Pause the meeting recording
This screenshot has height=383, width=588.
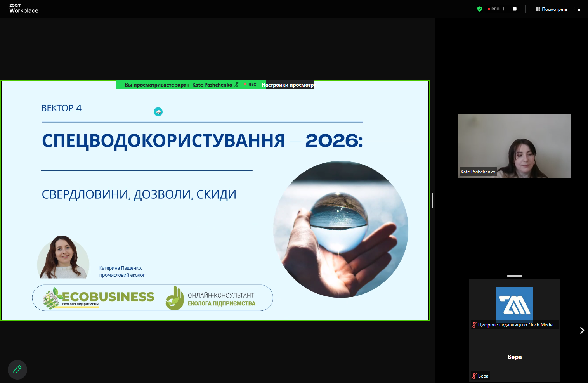(x=505, y=9)
